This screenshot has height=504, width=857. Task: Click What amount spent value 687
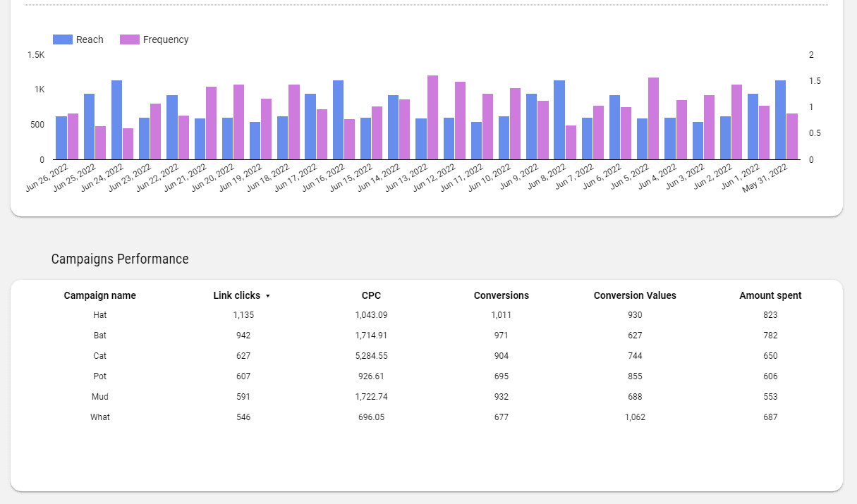[x=770, y=417]
